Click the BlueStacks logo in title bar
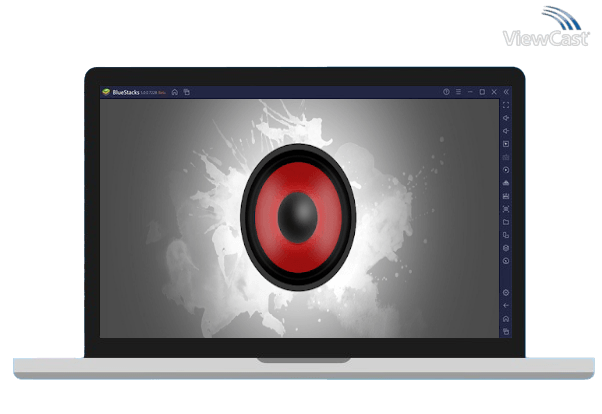The width and height of the screenshot is (602, 414). click(x=106, y=92)
